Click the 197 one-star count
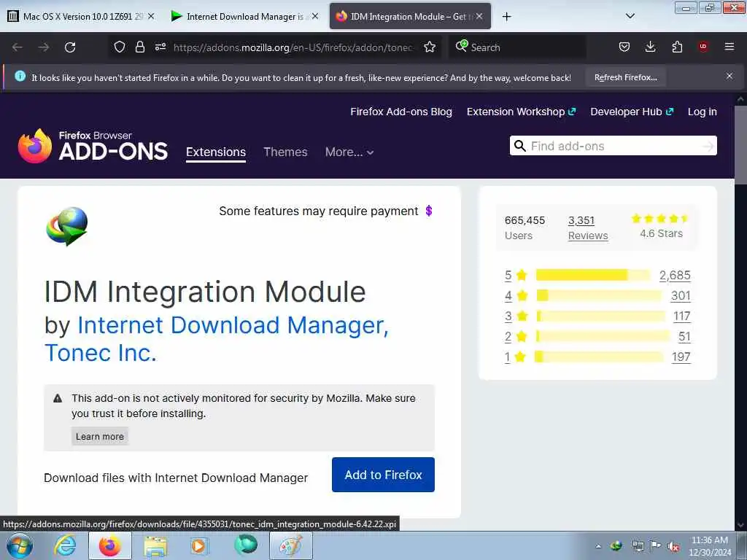The height and width of the screenshot is (560, 747). click(681, 357)
